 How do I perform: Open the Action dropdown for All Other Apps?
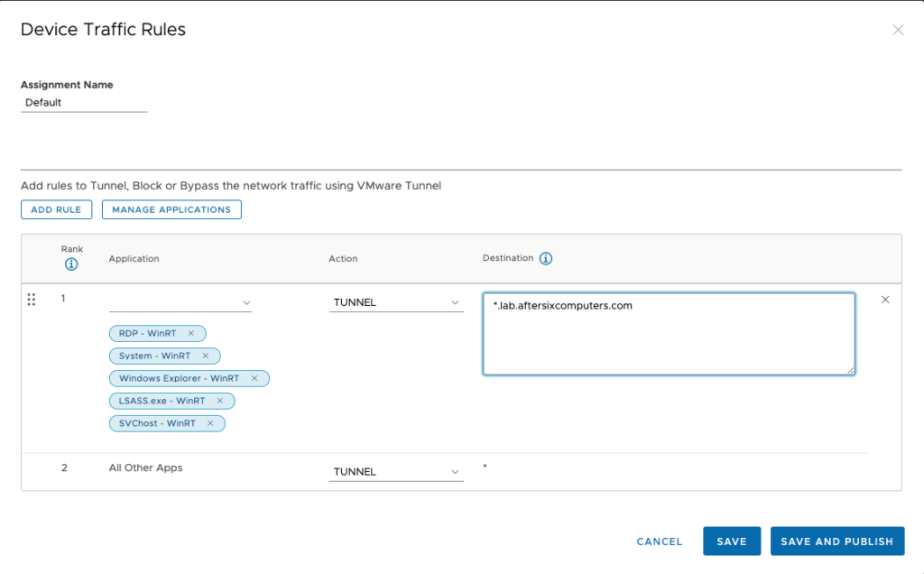coord(396,471)
